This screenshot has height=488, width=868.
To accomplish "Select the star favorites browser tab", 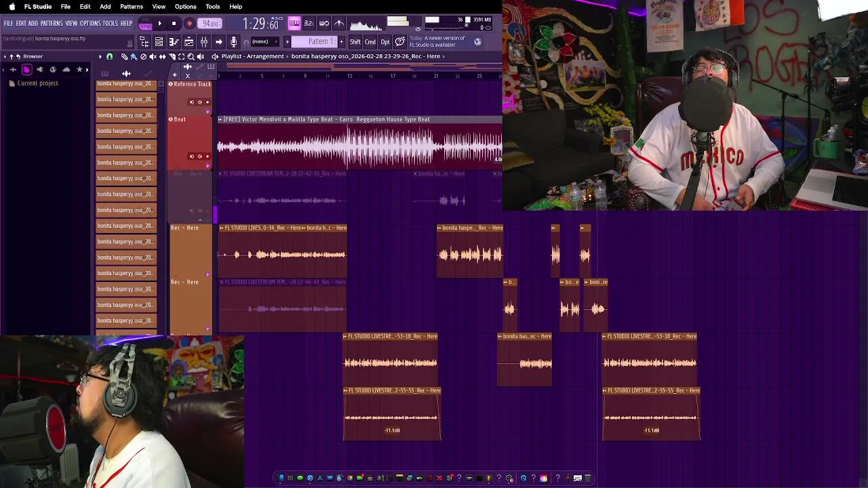I will coord(79,70).
